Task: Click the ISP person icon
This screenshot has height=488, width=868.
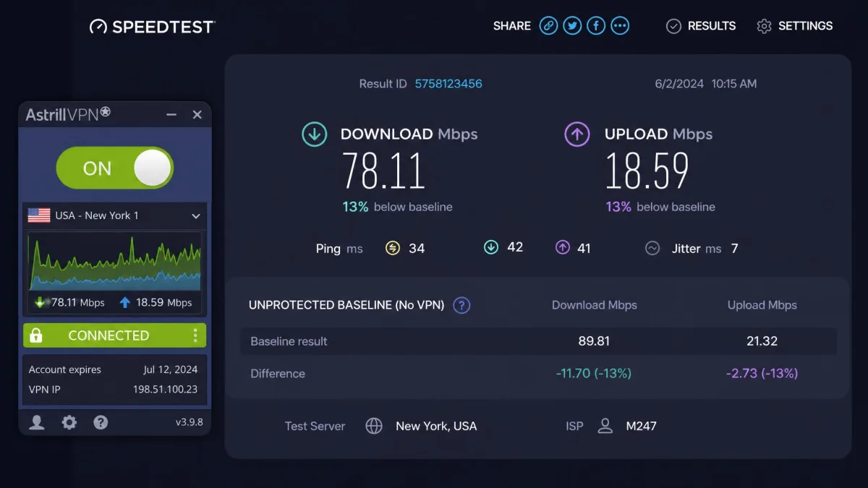Action: click(x=605, y=426)
